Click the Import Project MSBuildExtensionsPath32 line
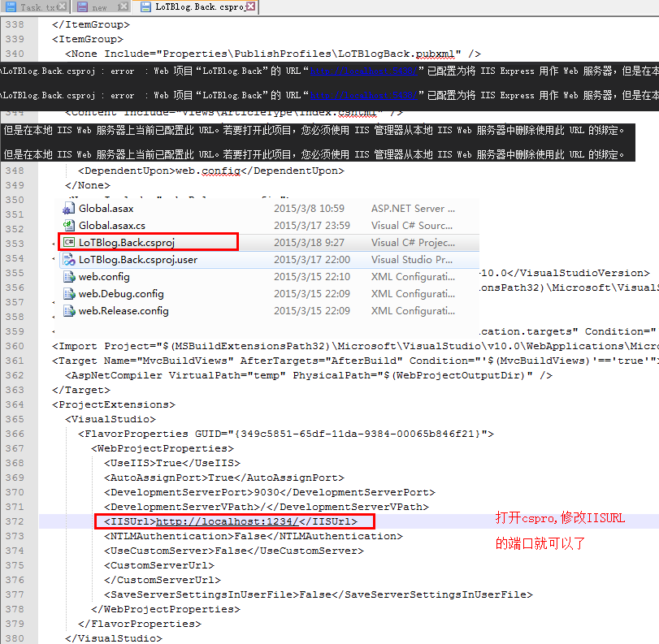 [355, 346]
